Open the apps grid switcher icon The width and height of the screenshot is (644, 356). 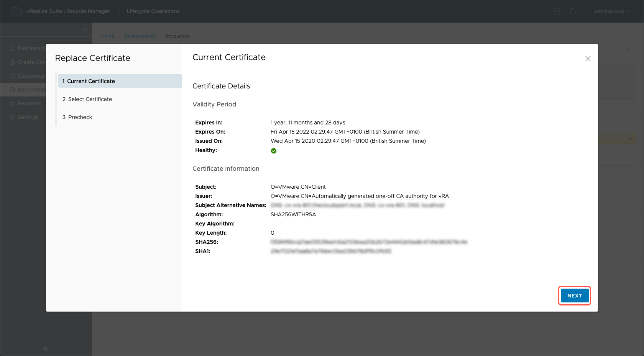point(557,11)
